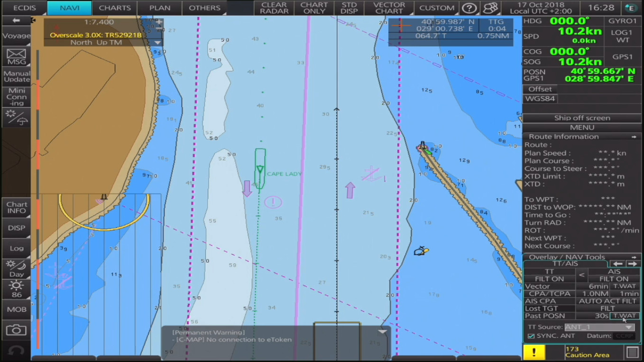
Task: Click the Ship off screen indicator
Action: pos(582,118)
